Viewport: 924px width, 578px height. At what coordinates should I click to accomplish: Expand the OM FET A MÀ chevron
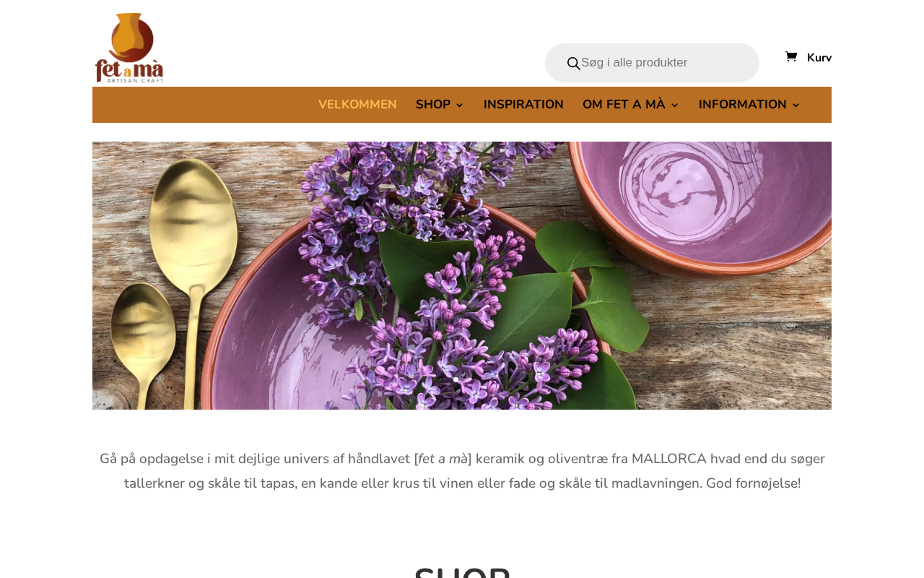click(x=674, y=105)
